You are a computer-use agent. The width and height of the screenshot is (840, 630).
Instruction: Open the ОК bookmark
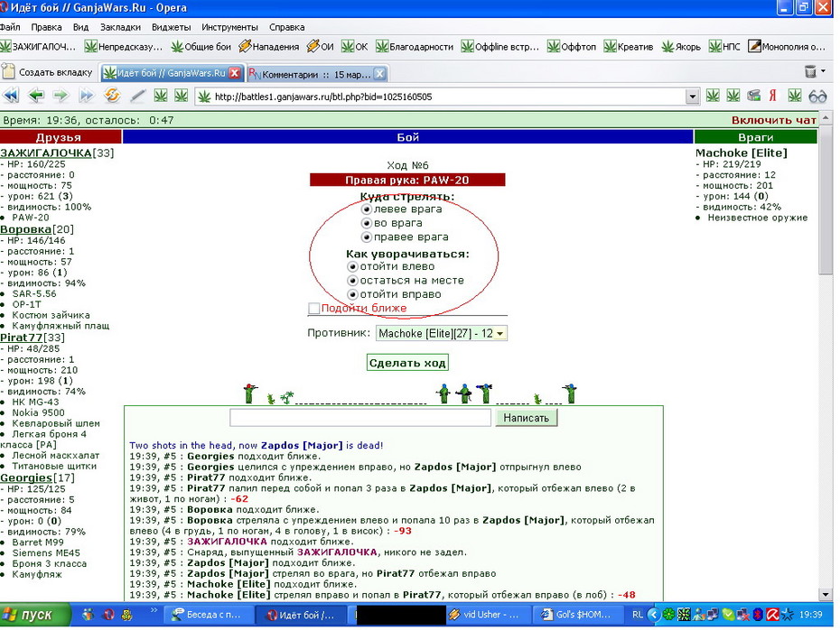click(355, 47)
